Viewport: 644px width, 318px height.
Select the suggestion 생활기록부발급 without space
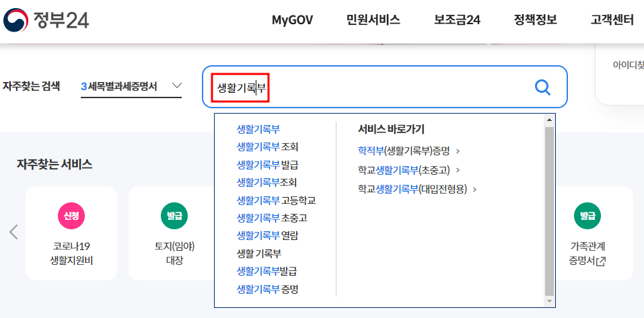coord(266,271)
